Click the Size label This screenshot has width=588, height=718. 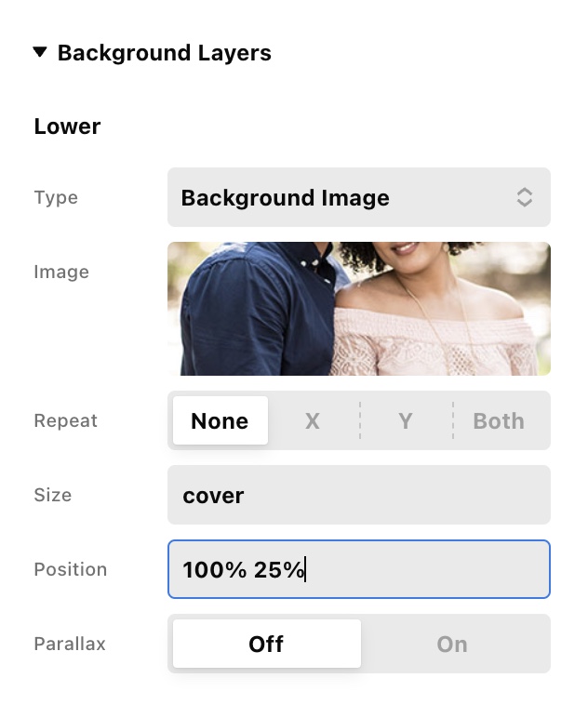click(x=53, y=495)
